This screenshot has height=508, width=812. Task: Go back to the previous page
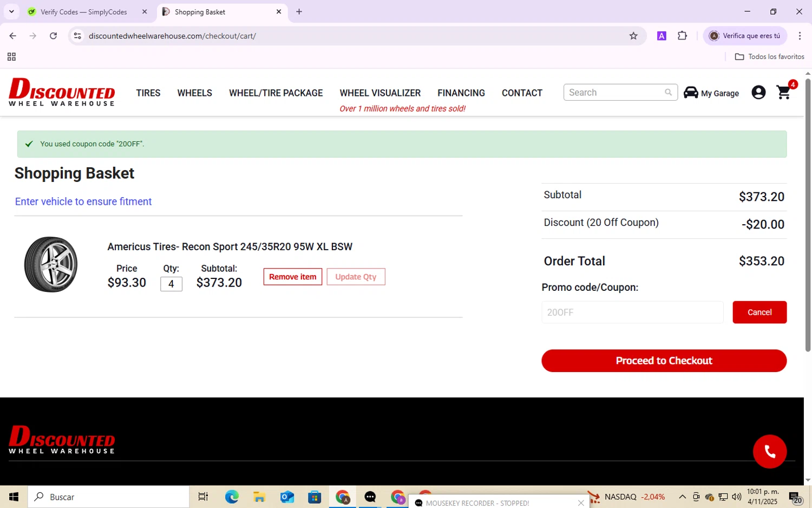pyautogui.click(x=13, y=36)
